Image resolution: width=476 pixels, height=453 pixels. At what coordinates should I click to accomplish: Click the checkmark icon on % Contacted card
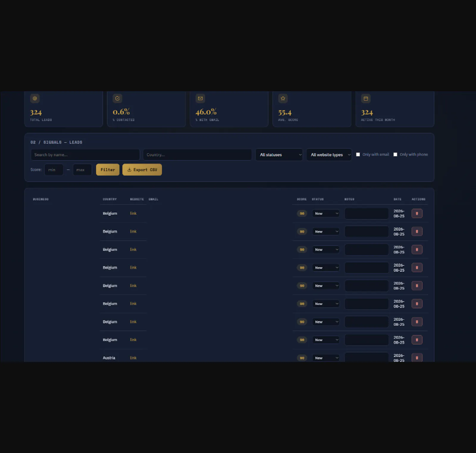click(x=118, y=98)
